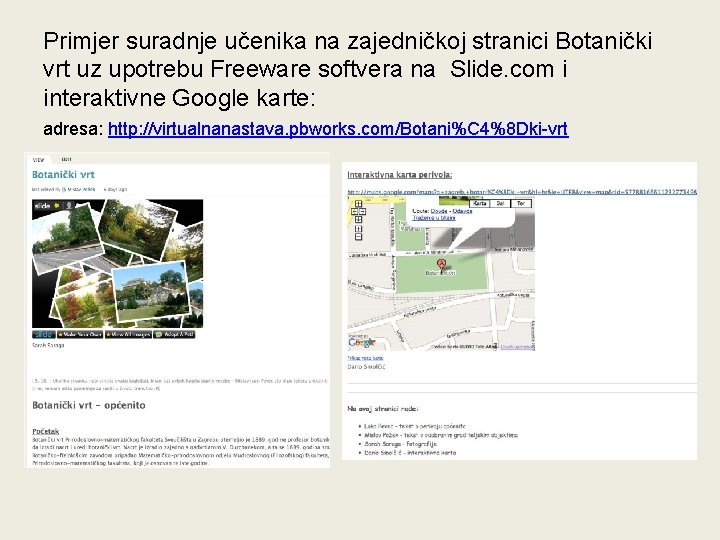
Task: Click the person icon on the slideshow header
Action: [68, 205]
